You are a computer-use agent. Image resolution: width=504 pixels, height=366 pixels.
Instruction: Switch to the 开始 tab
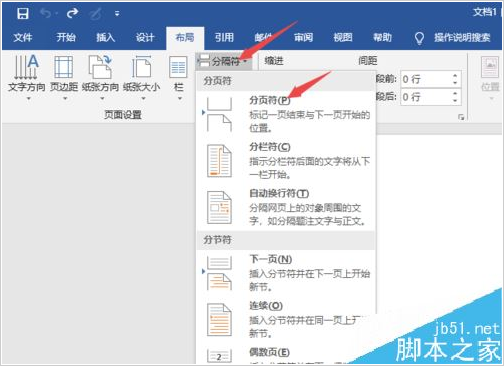(x=66, y=37)
